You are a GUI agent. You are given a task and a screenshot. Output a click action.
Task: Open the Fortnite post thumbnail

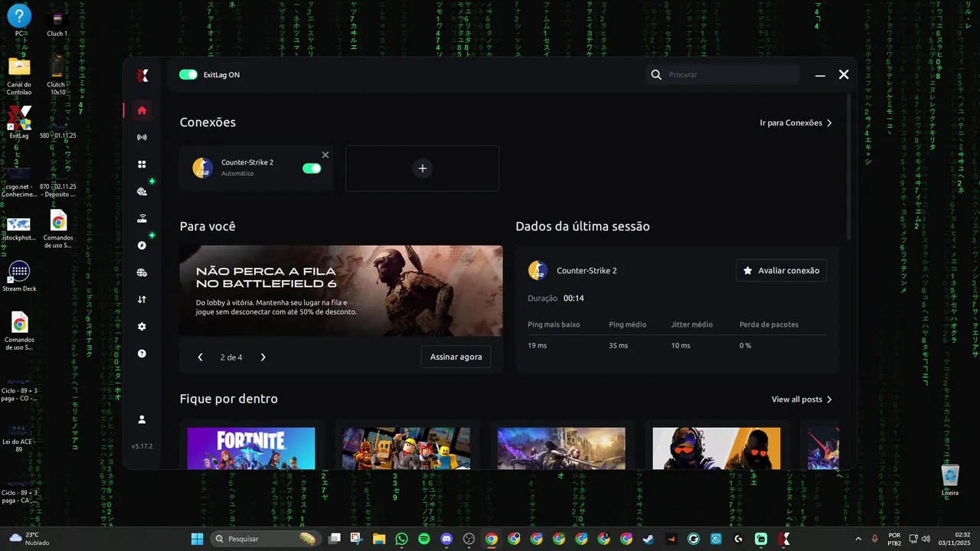point(251,448)
